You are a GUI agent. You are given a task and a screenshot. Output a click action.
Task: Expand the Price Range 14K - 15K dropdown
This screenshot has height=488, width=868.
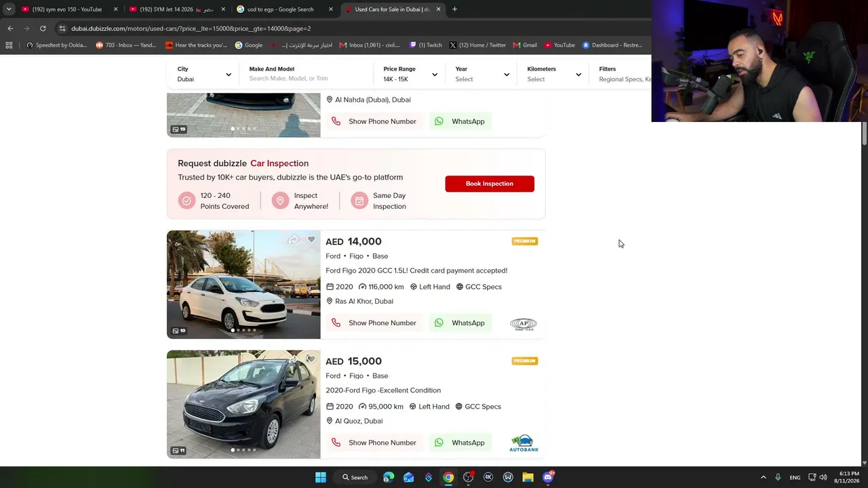click(x=410, y=74)
